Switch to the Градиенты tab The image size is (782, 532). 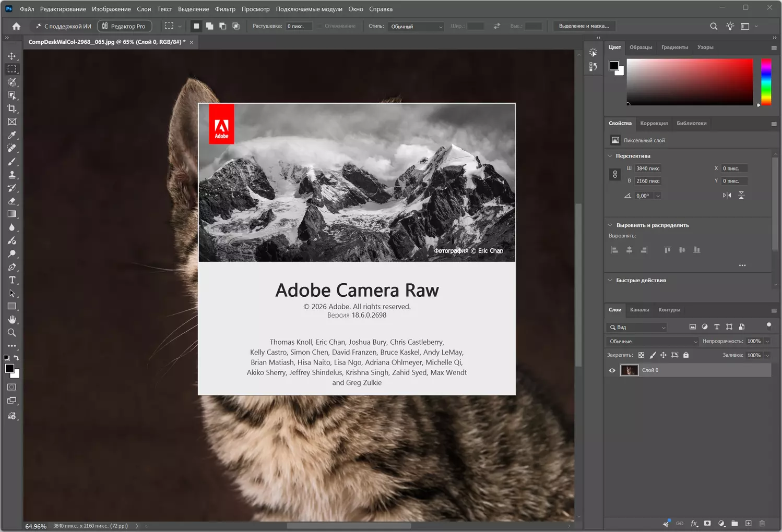coord(674,47)
